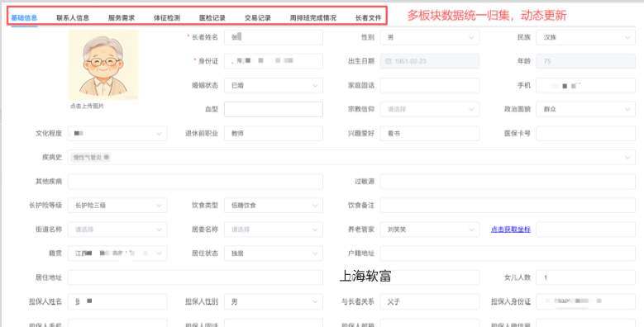Open the 养老管家 dropdown

click(430, 230)
